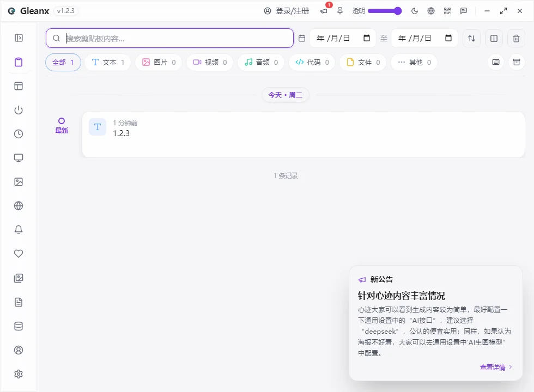Open the feedback chat icon
The width and height of the screenshot is (534, 392).
pyautogui.click(x=464, y=11)
